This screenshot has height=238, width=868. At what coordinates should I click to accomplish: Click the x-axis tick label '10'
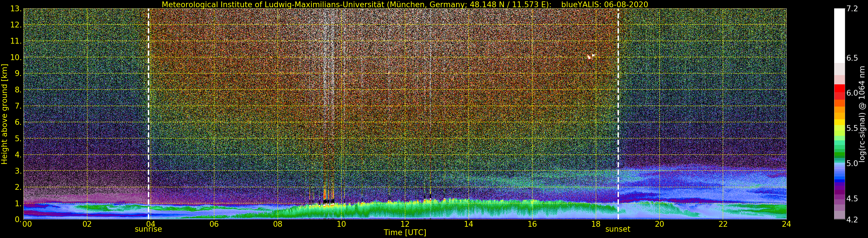[x=341, y=224]
